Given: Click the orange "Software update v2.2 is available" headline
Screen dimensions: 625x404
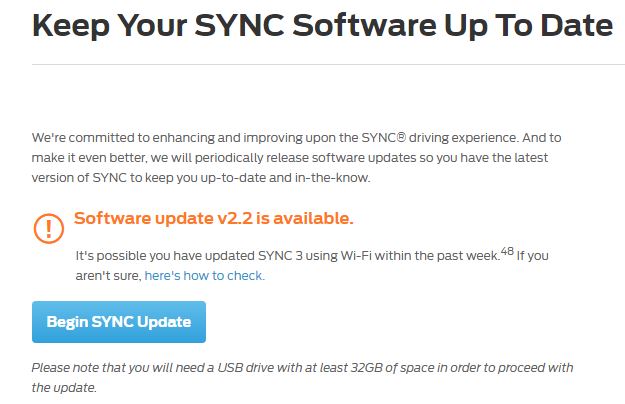Looking at the screenshot, I should pyautogui.click(x=214, y=219).
